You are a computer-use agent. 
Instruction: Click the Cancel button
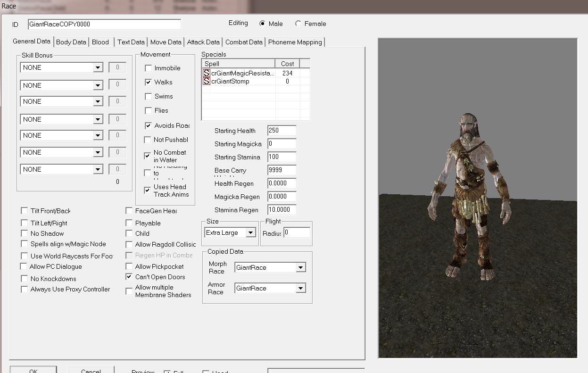click(91, 370)
